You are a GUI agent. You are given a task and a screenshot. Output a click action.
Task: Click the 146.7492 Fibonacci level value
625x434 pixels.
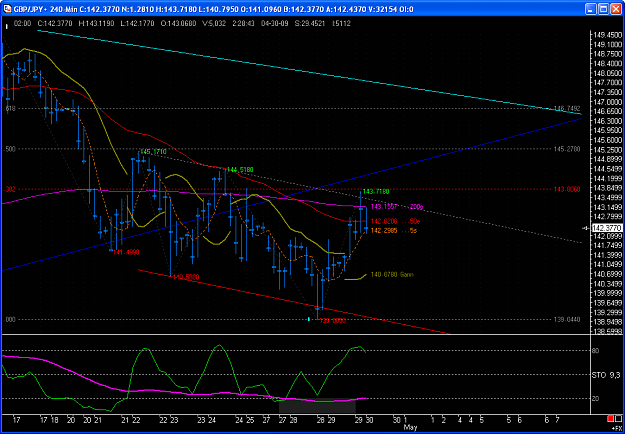point(568,108)
